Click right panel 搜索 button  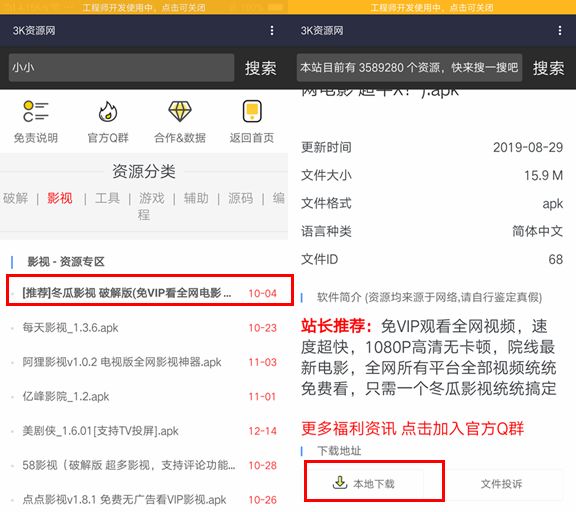548,68
